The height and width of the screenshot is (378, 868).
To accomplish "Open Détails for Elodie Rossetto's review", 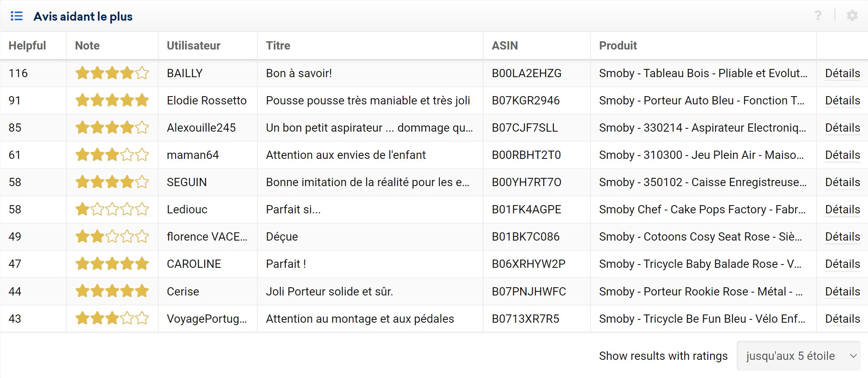I will [842, 100].
